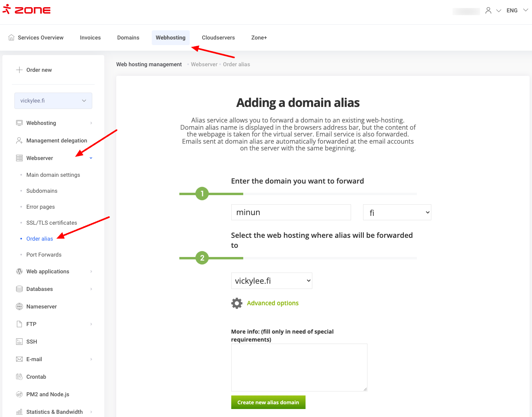The width and height of the screenshot is (532, 417).
Task: Open the fi top-level domain dropdown
Action: tap(397, 213)
